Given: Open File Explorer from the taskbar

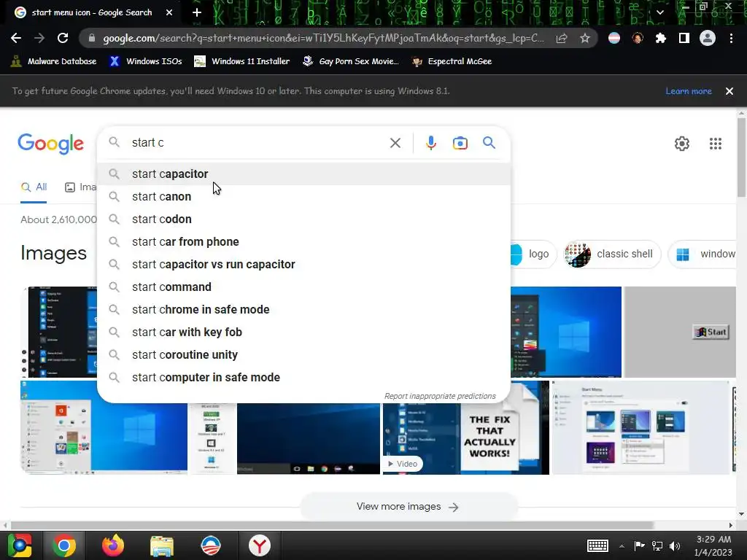Looking at the screenshot, I should [162, 545].
